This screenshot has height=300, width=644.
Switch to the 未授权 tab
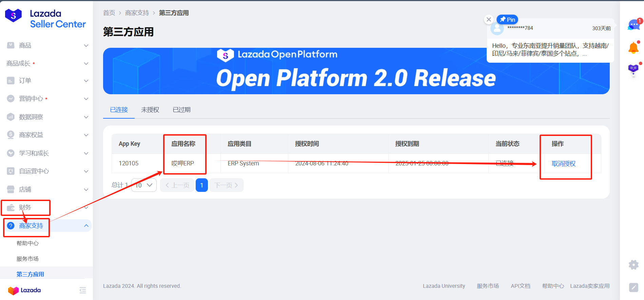click(x=150, y=110)
